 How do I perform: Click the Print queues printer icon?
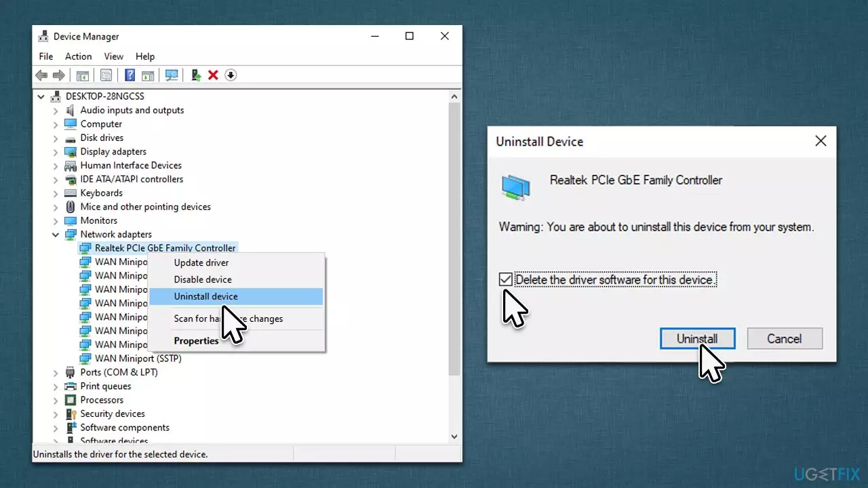click(71, 386)
